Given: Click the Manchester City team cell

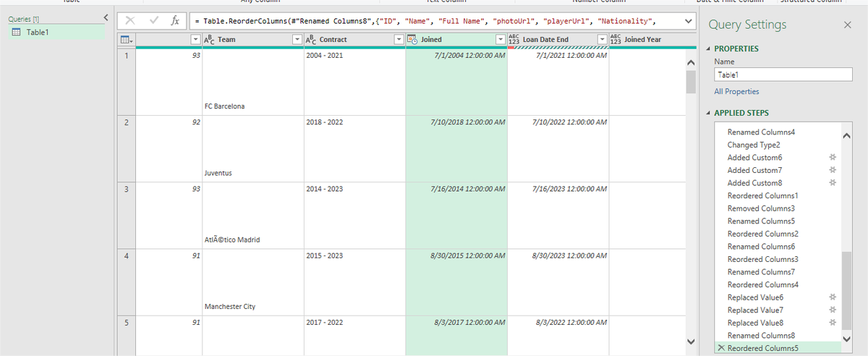Looking at the screenshot, I should [x=253, y=282].
